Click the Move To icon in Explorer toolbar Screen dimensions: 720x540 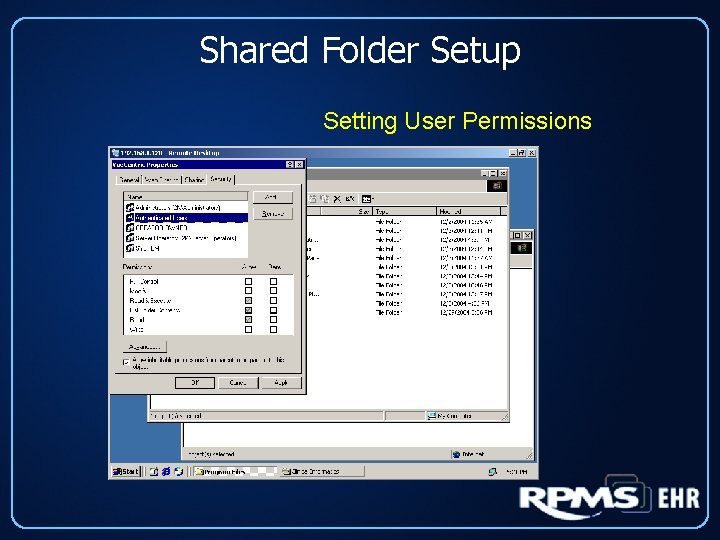click(x=313, y=199)
